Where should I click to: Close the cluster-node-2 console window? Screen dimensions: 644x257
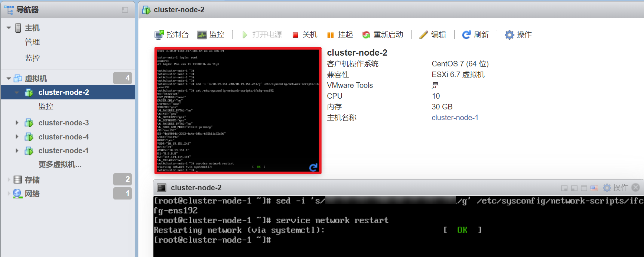635,187
